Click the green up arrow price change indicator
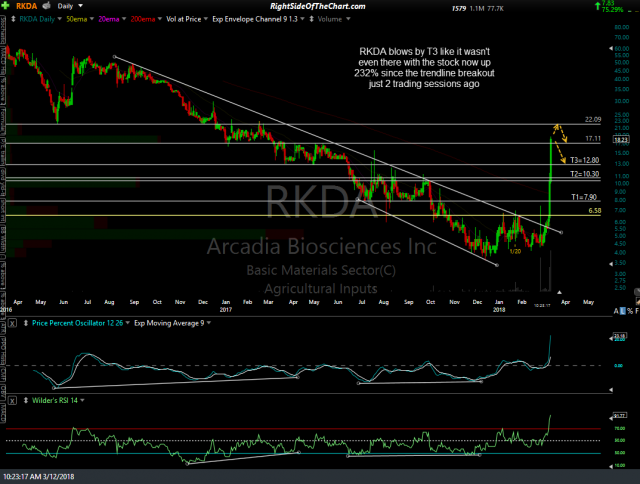640x484 pixels. 598,6
